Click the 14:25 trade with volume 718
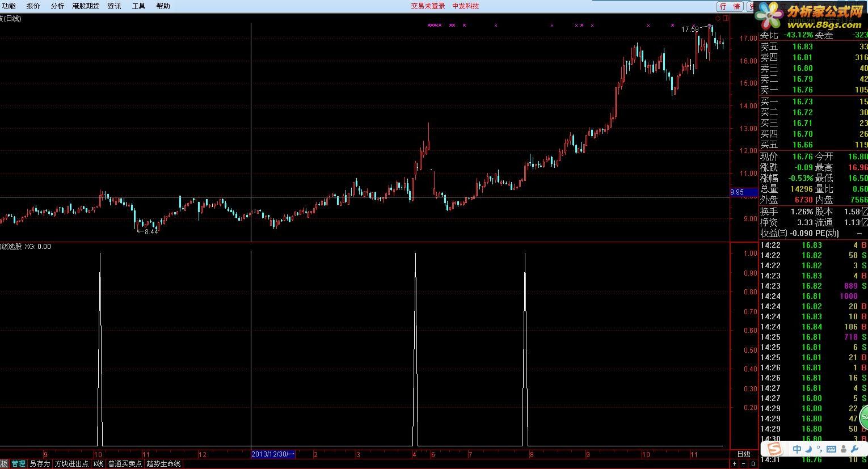Image resolution: width=868 pixels, height=469 pixels. pos(814,337)
